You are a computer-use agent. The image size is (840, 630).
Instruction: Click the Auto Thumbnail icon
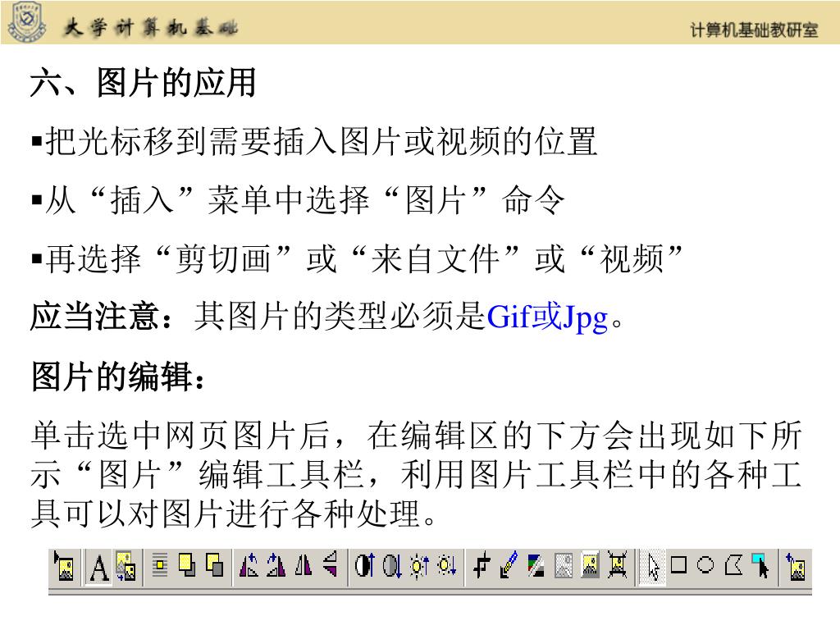point(126,566)
